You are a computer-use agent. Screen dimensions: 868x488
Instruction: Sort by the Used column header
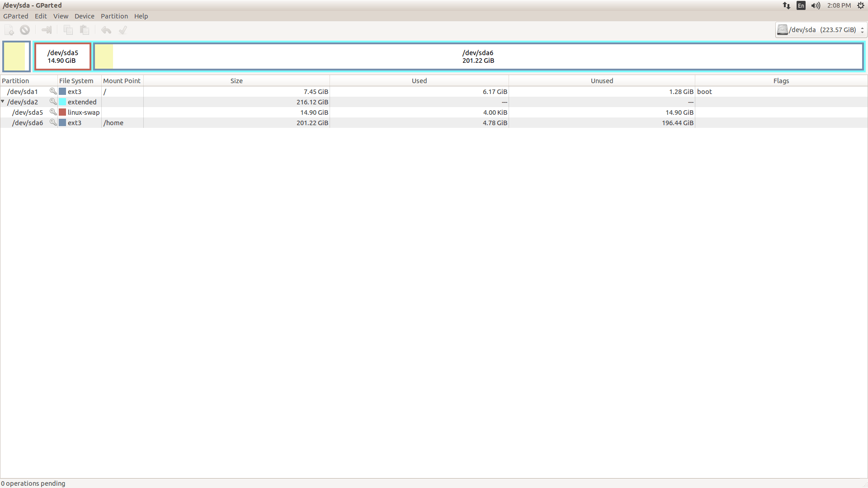[419, 80]
